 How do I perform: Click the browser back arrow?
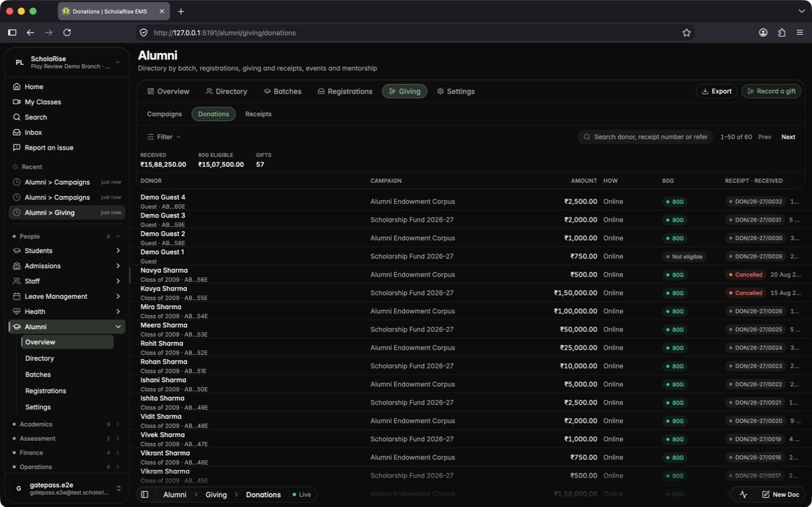click(30, 32)
